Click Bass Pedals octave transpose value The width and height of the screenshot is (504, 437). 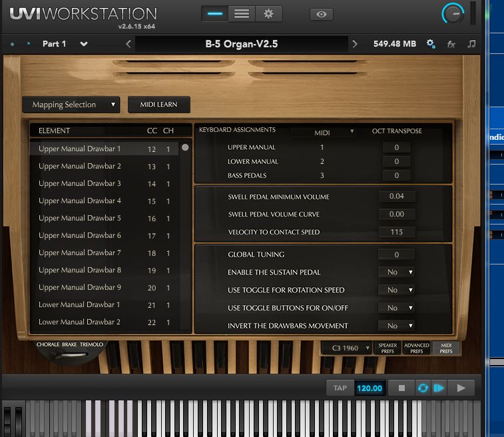(397, 176)
